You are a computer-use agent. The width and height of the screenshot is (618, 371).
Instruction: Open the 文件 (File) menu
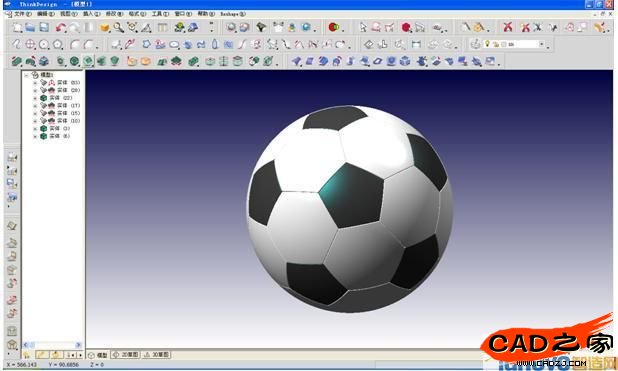22,14
